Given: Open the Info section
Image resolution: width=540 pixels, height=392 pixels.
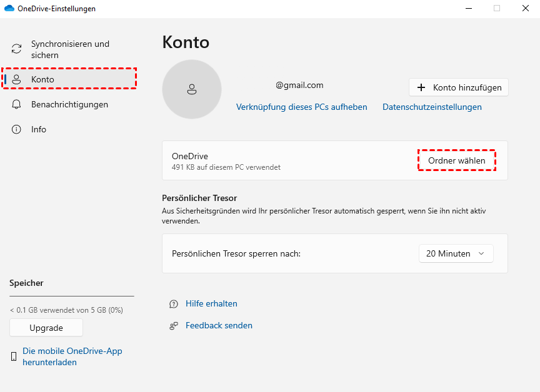Looking at the screenshot, I should [39, 129].
